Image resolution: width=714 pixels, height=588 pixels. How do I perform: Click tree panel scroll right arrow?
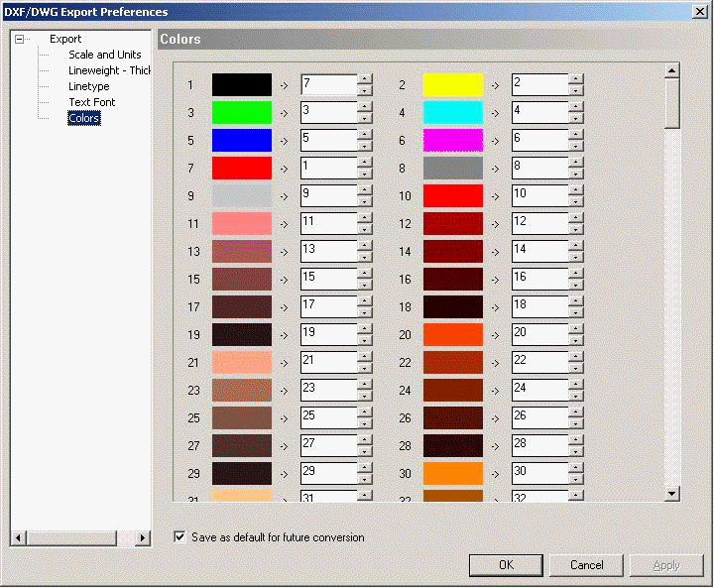click(x=143, y=538)
